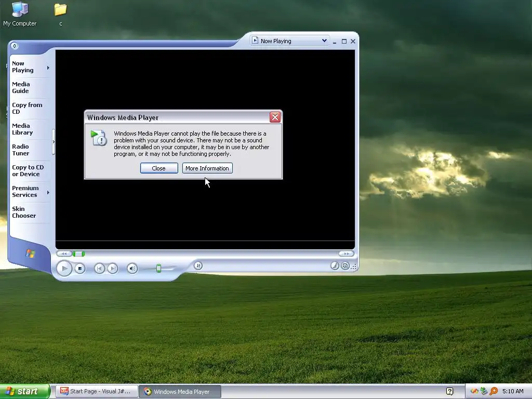Image resolution: width=532 pixels, height=399 pixels.
Task: Collapse the taskbar panel with side handle
Action: (x=54, y=142)
